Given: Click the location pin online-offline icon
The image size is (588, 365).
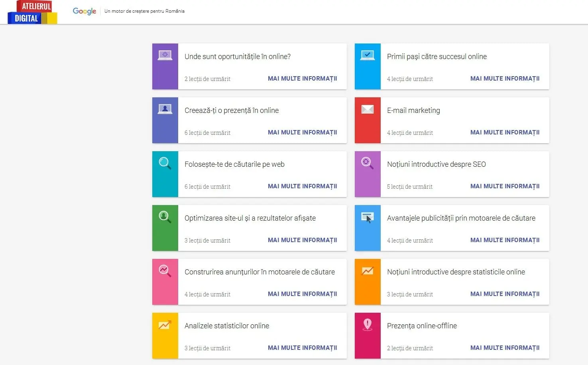Looking at the screenshot, I should coord(367,325).
